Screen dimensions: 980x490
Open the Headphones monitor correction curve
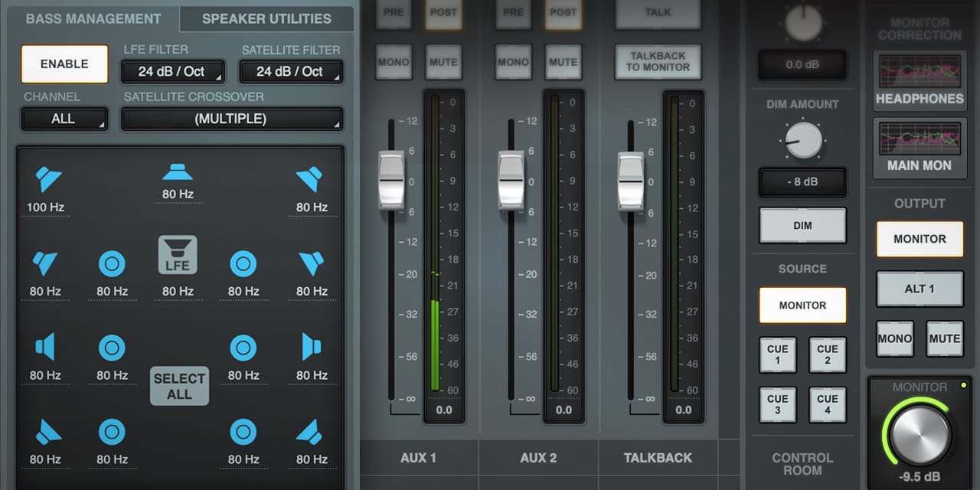(x=920, y=80)
